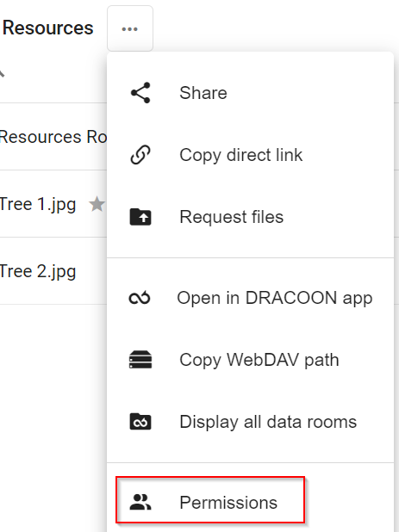Click the WebDAV server stack icon
This screenshot has height=532, width=399.
tap(140, 360)
